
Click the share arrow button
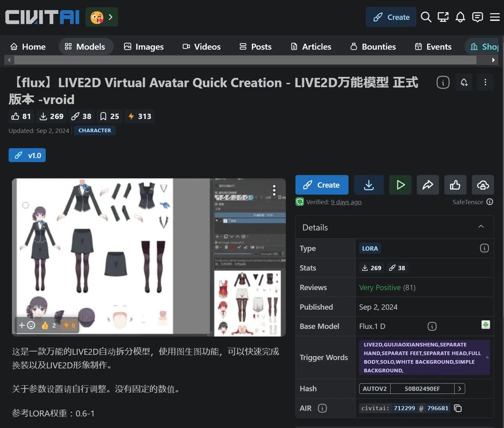tap(428, 185)
